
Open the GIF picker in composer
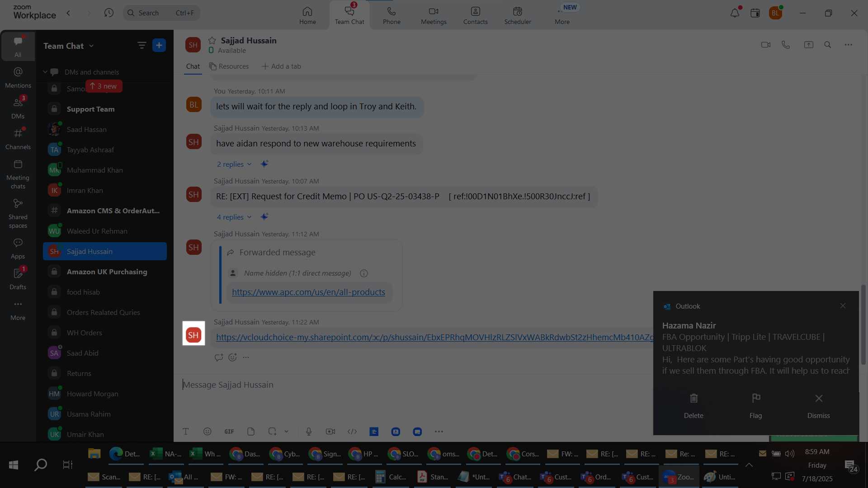pos(229,432)
